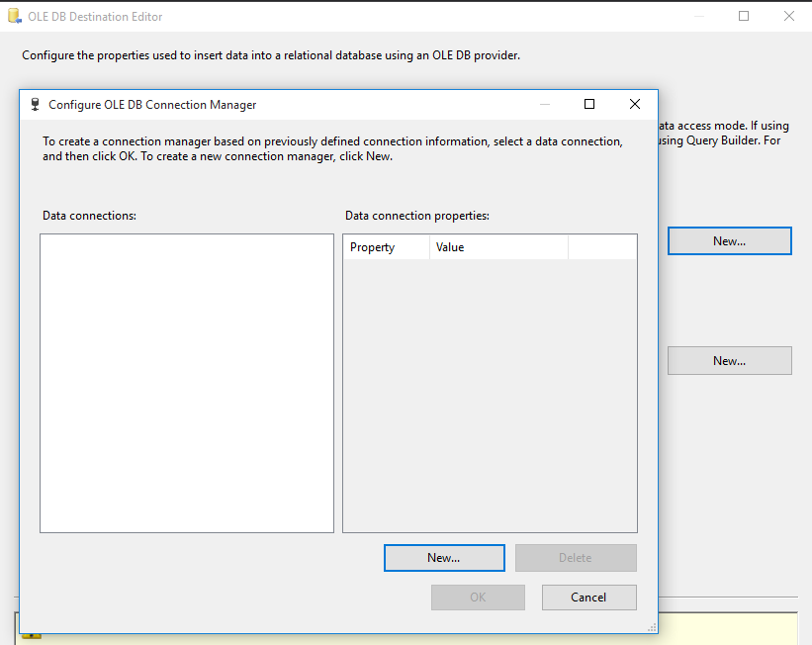Minimize the Configure OLE DB Connection Manager dialog
The image size is (812, 645).
point(544,104)
